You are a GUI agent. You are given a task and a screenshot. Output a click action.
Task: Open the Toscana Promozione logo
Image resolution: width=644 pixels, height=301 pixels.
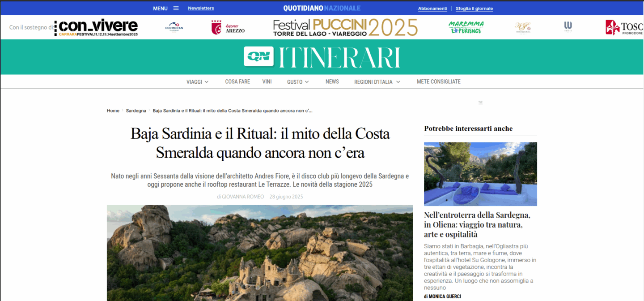tap(624, 27)
